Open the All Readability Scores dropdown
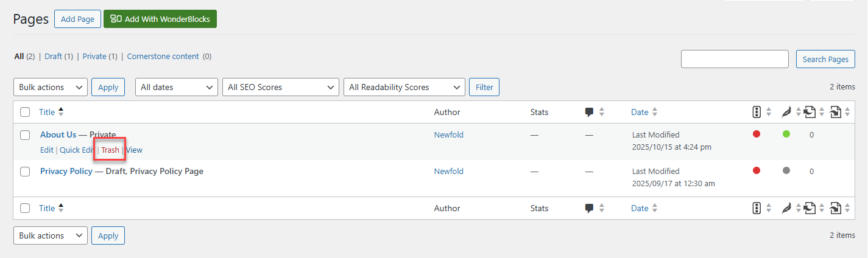Image resolution: width=868 pixels, height=258 pixels. coord(404,87)
